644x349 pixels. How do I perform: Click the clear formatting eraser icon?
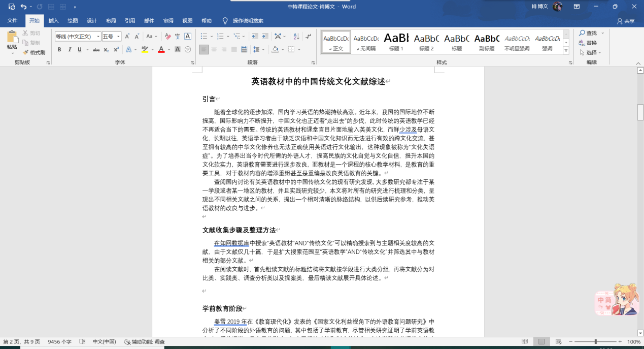(x=166, y=36)
